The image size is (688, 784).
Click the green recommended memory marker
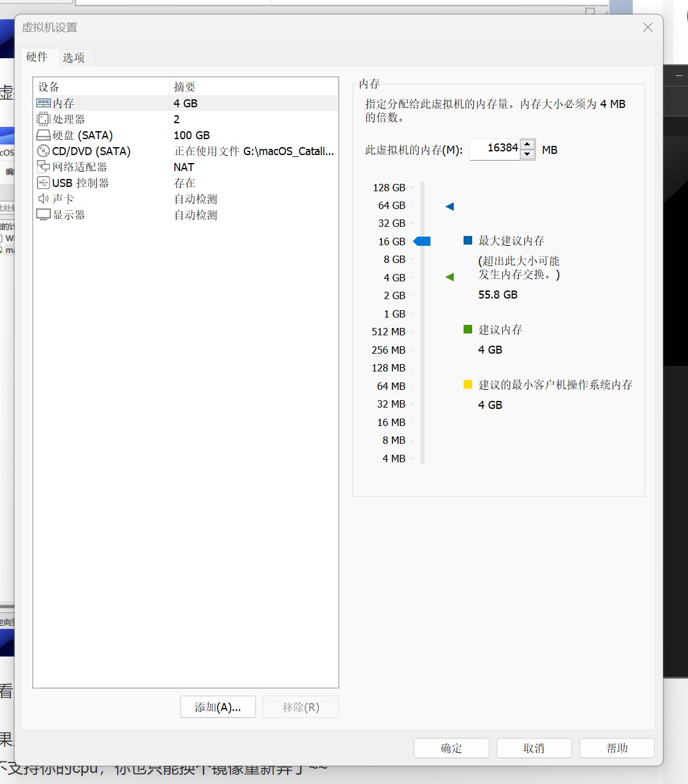pyautogui.click(x=449, y=277)
